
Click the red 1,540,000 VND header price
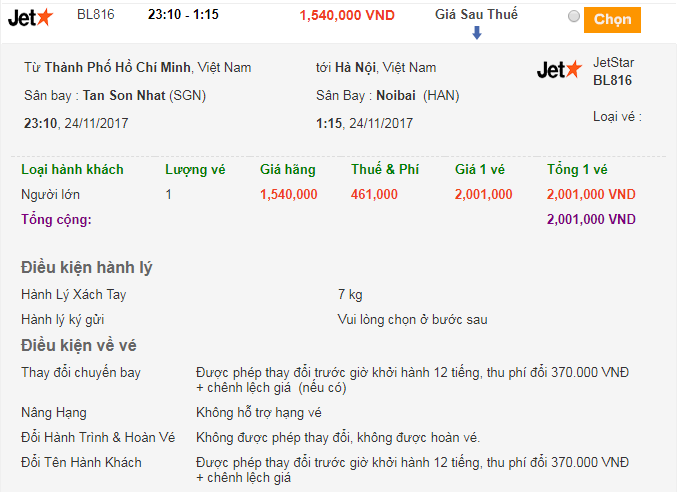point(347,16)
